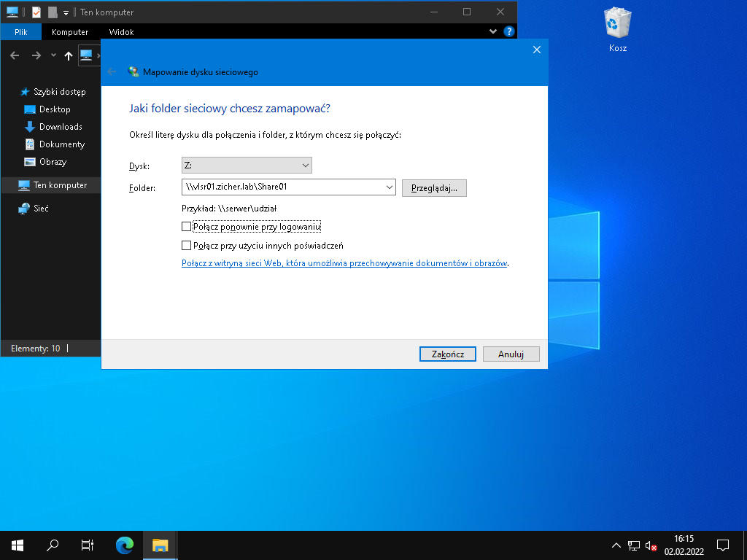
Task: Check 'Połącz przy użyciu innych poświadczeń'
Action: tap(187, 246)
